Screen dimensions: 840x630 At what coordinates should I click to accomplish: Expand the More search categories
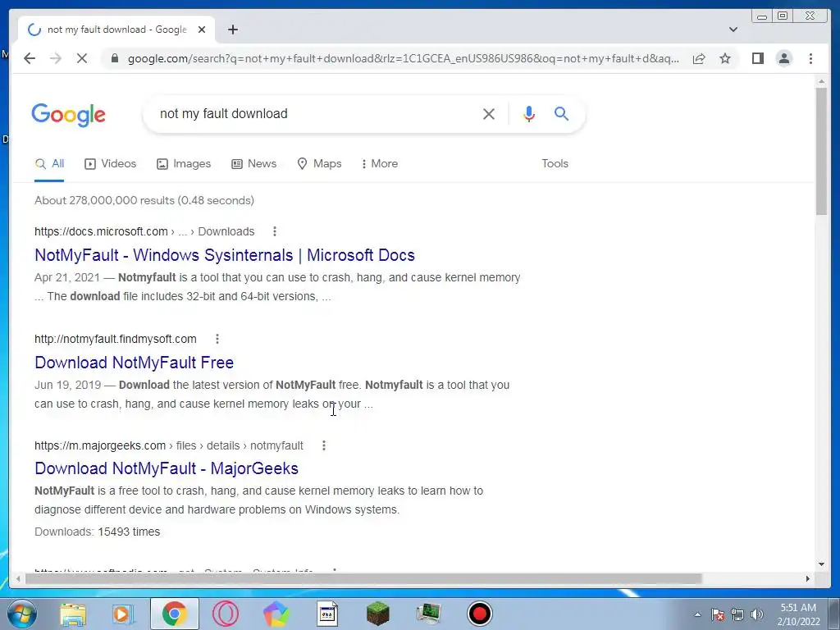(379, 164)
